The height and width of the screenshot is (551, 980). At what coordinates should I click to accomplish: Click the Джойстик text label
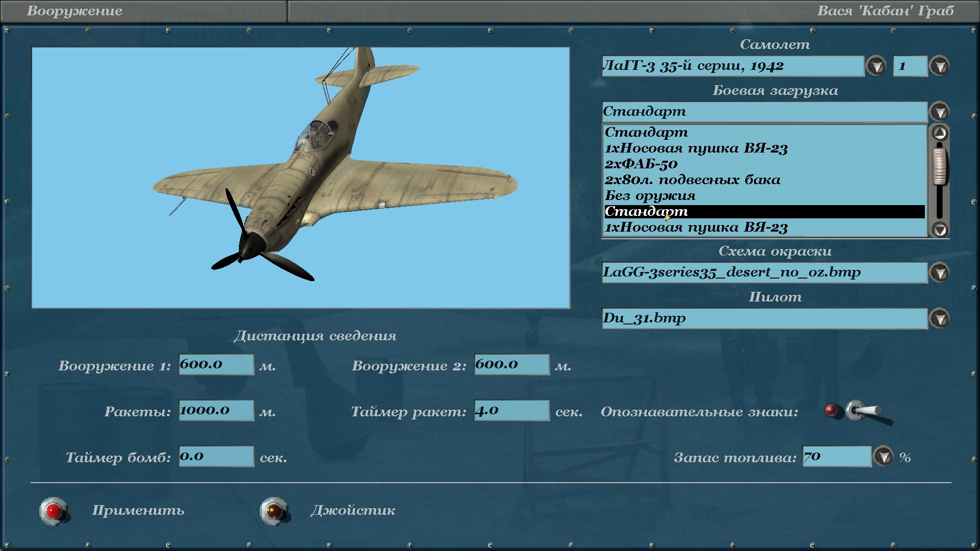353,511
